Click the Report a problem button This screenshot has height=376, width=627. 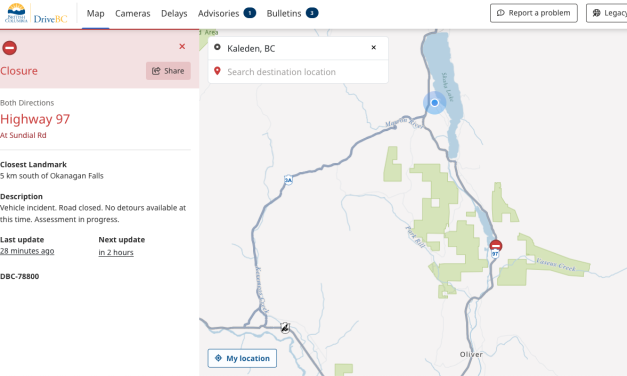click(533, 13)
